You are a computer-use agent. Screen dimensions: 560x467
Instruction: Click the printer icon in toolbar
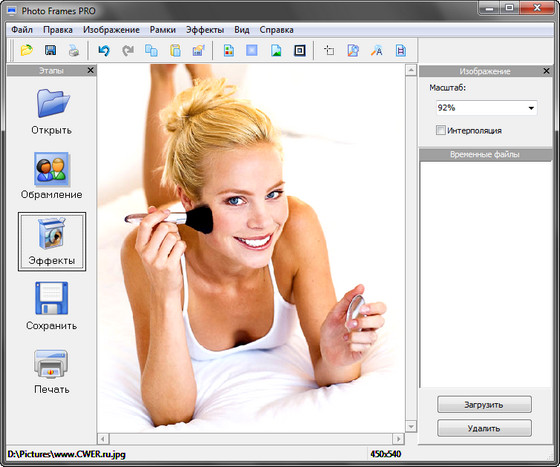coord(74,50)
